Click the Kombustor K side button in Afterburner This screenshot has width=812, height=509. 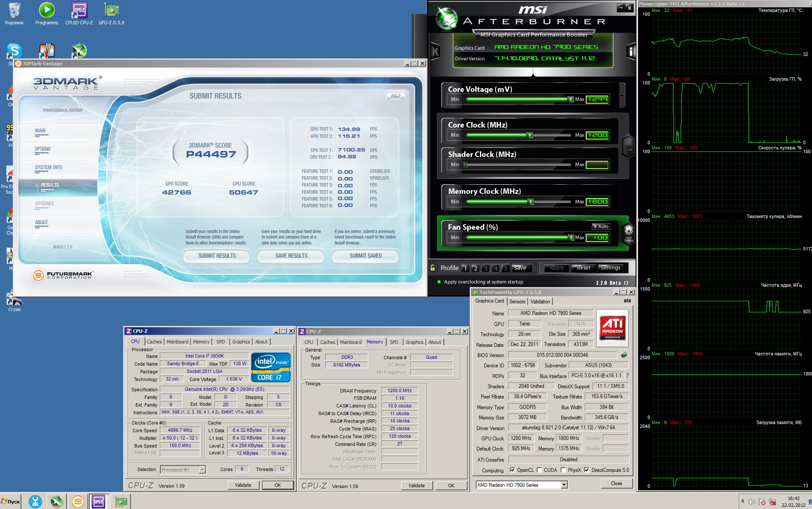[435, 52]
